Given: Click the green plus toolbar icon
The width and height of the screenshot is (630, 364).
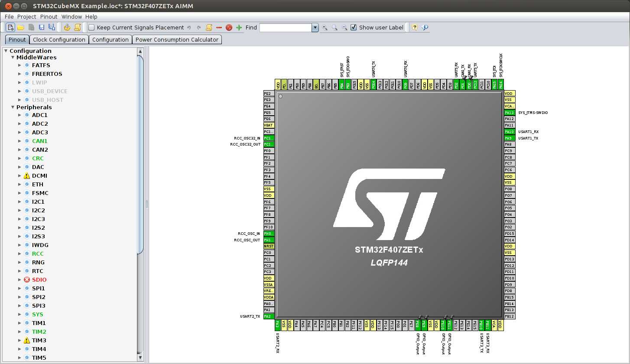Looking at the screenshot, I should tap(239, 27).
